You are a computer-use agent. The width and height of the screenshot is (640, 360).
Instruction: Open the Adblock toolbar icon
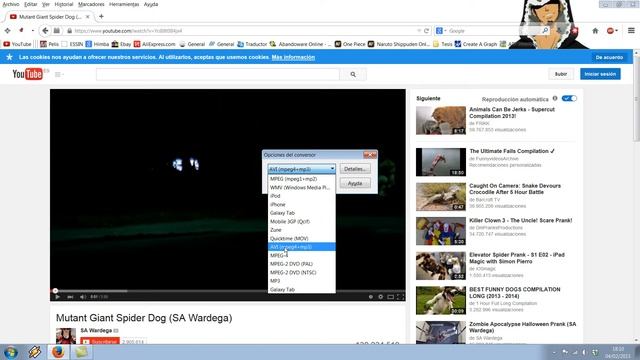pos(610,31)
